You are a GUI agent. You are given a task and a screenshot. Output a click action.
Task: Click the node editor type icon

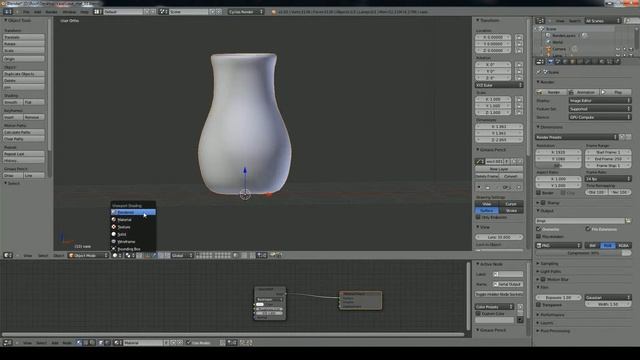(x=7, y=343)
